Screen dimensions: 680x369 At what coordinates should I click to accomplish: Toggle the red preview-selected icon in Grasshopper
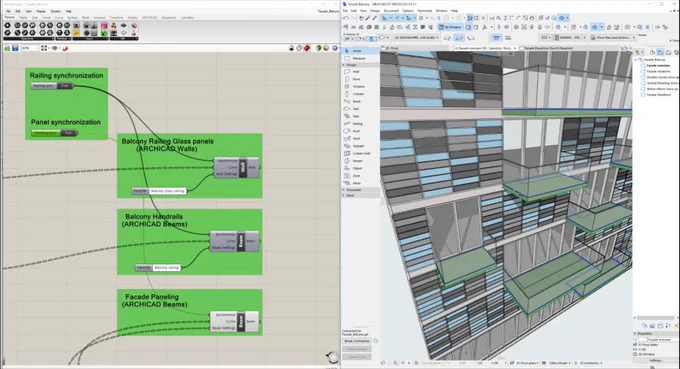pos(307,48)
